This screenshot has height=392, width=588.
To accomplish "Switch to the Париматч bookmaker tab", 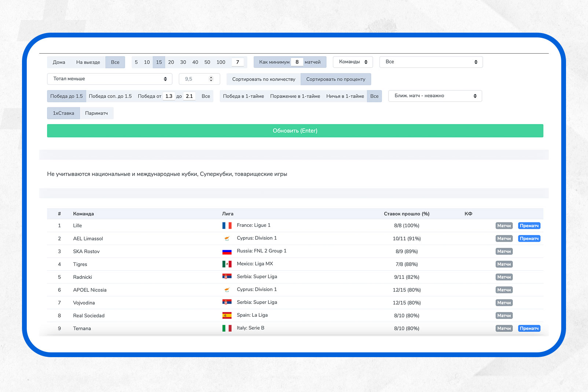I will point(96,113).
